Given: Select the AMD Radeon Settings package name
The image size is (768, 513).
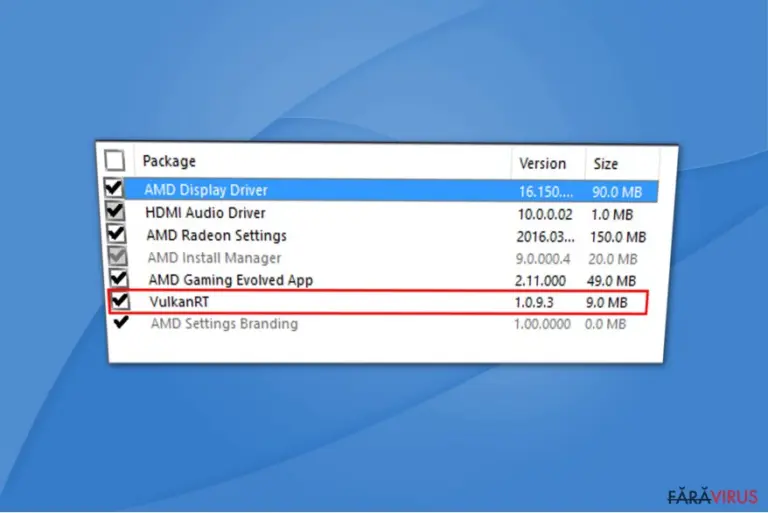Looking at the screenshot, I should tap(216, 236).
